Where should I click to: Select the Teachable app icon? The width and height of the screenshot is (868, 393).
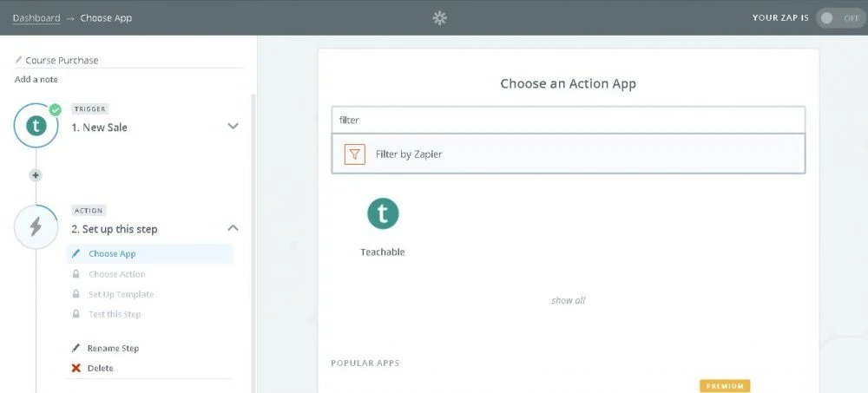383,213
